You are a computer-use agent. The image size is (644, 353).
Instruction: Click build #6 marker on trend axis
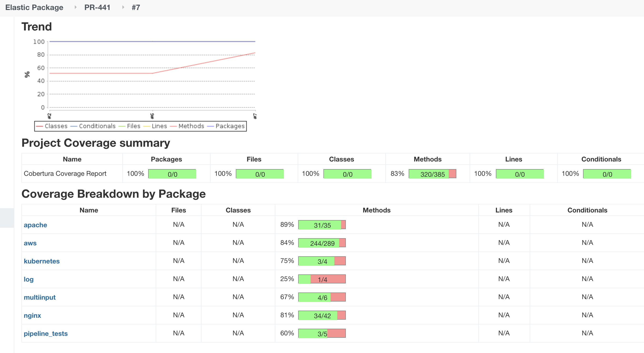point(152,116)
